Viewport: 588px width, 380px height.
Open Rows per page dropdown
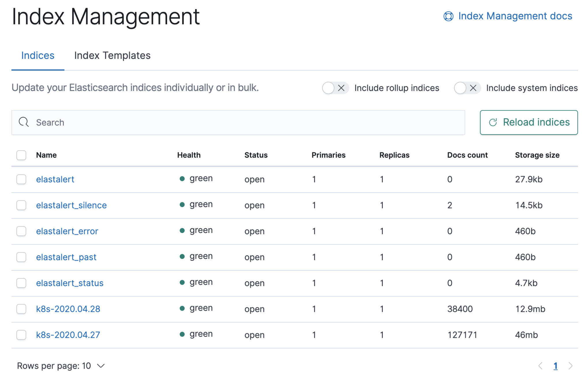(x=61, y=366)
